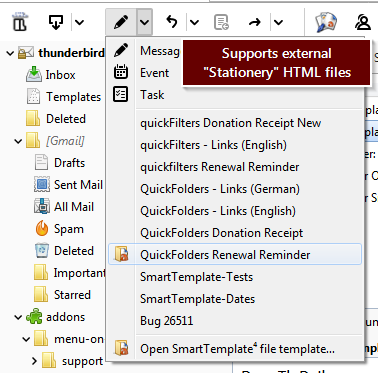Open the Starred folder

tap(72, 295)
